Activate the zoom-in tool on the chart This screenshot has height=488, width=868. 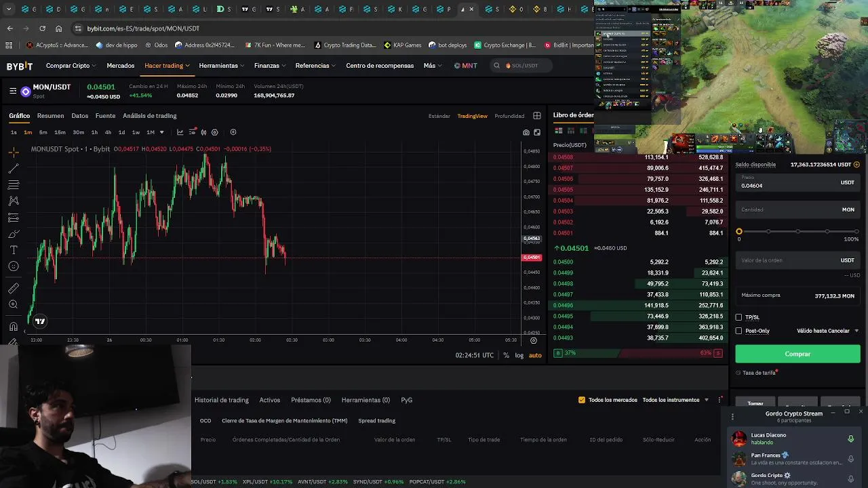pos(14,304)
